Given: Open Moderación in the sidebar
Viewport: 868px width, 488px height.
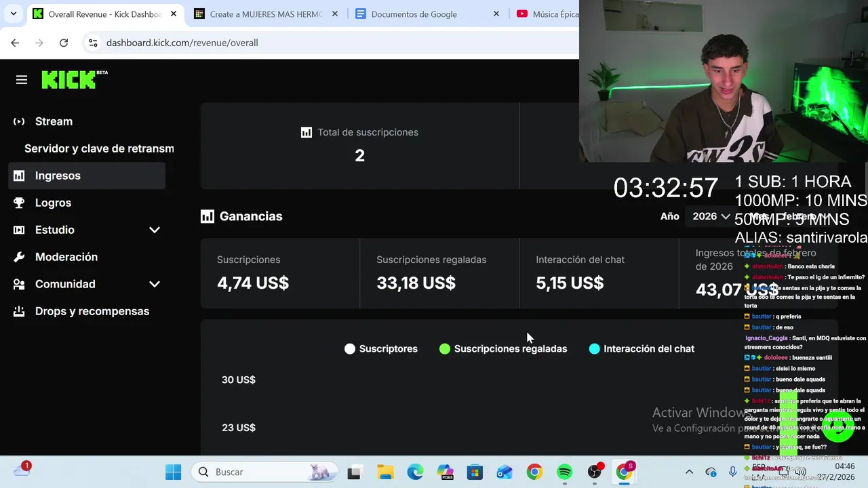Looking at the screenshot, I should pyautogui.click(x=66, y=257).
